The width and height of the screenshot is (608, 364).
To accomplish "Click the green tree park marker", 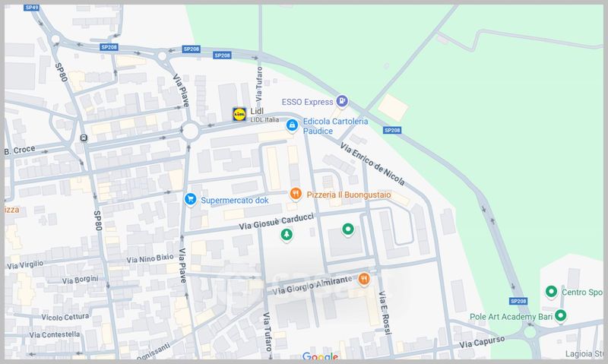I will click(287, 235).
